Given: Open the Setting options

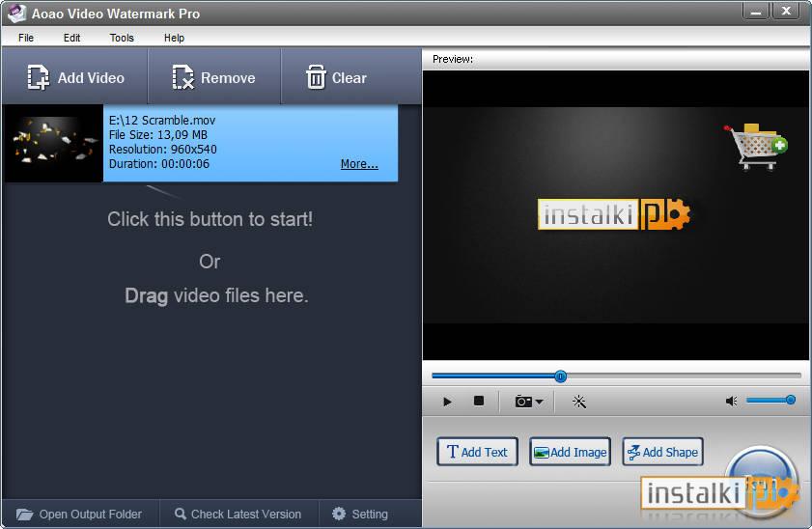Looking at the screenshot, I should (x=360, y=514).
